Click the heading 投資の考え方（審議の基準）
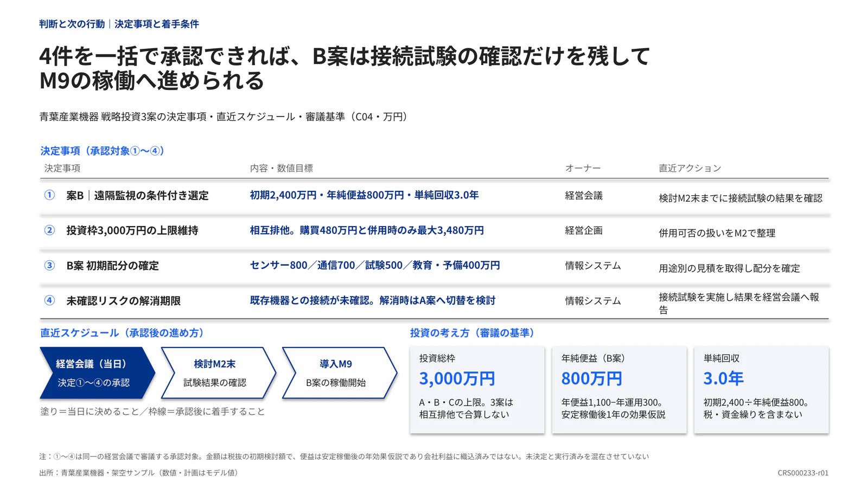Image resolution: width=868 pixels, height=488 pixels. point(474,333)
